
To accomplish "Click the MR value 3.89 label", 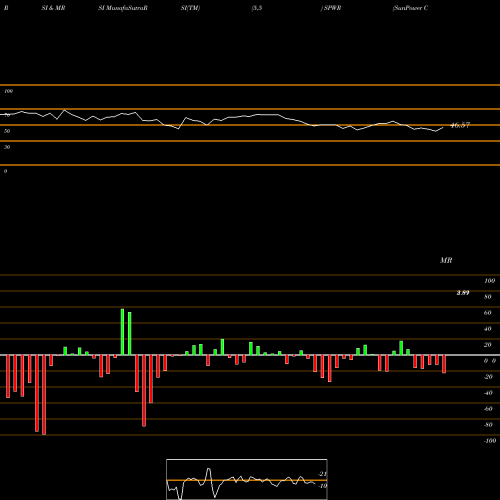I will (x=463, y=293).
